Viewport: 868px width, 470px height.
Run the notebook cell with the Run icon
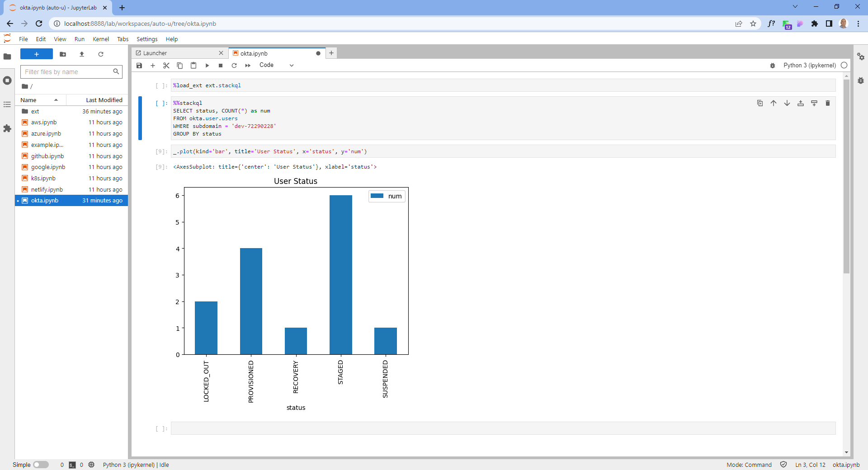coord(207,66)
